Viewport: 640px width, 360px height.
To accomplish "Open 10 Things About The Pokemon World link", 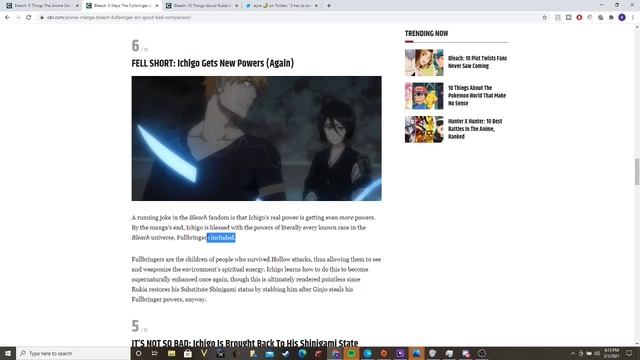I will coord(477,96).
